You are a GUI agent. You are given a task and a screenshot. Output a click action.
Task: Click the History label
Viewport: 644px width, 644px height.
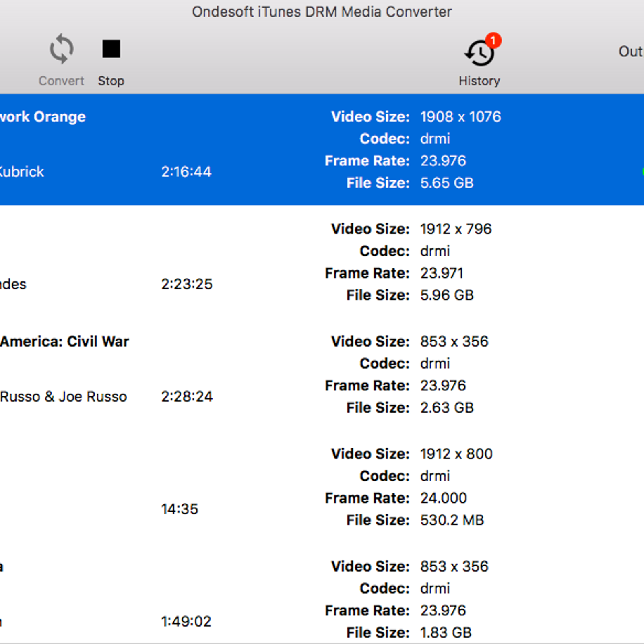coord(479,81)
